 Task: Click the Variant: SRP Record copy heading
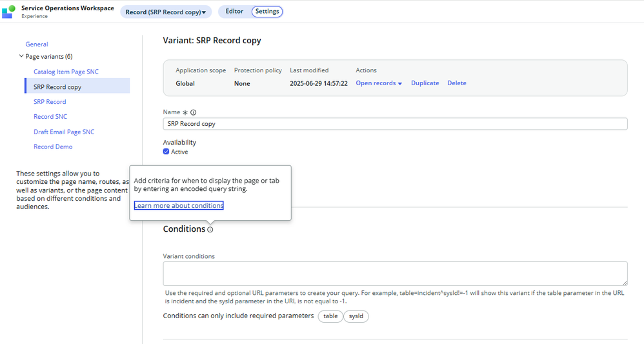(212, 40)
